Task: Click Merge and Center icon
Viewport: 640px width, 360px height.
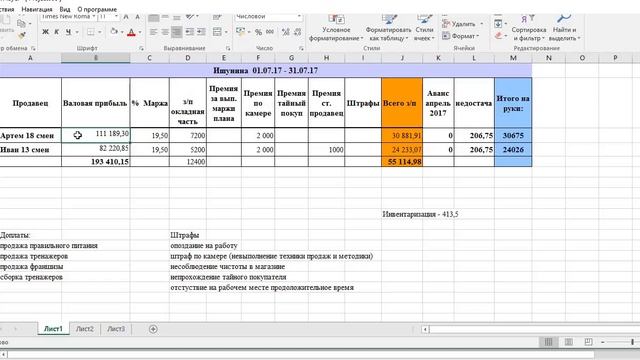Action: pyautogui.click(x=217, y=32)
